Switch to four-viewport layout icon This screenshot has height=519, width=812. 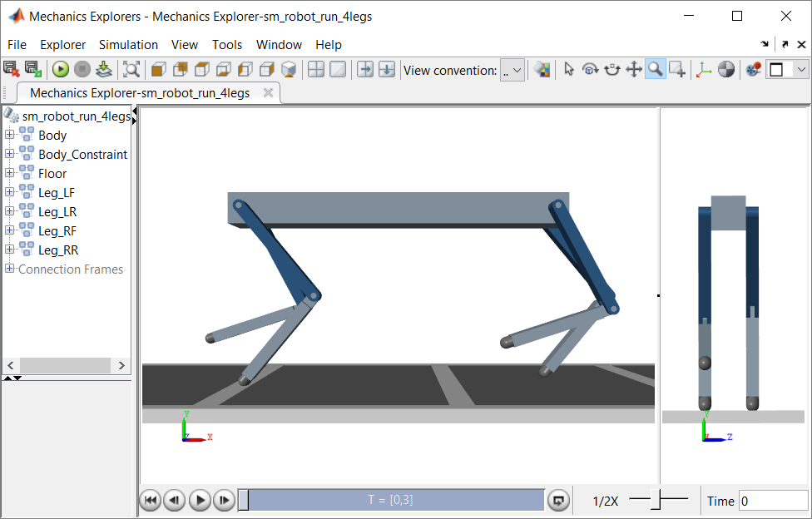316,69
